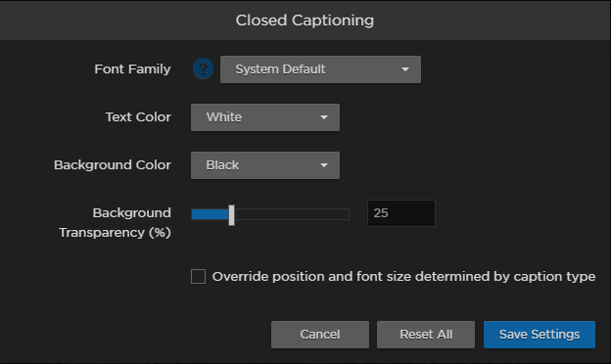This screenshot has height=364, width=611.
Task: Click the transparency value field showing 25
Action: (x=401, y=213)
